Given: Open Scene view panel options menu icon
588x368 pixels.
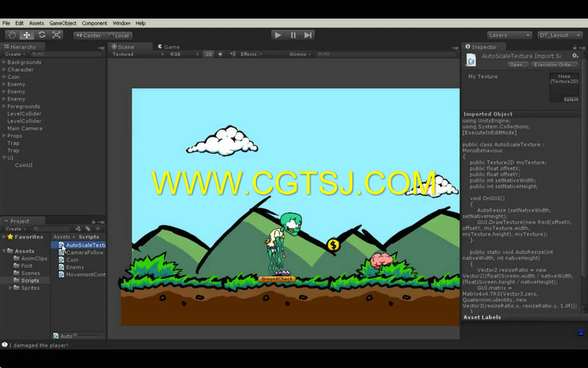Looking at the screenshot, I should (455, 48).
